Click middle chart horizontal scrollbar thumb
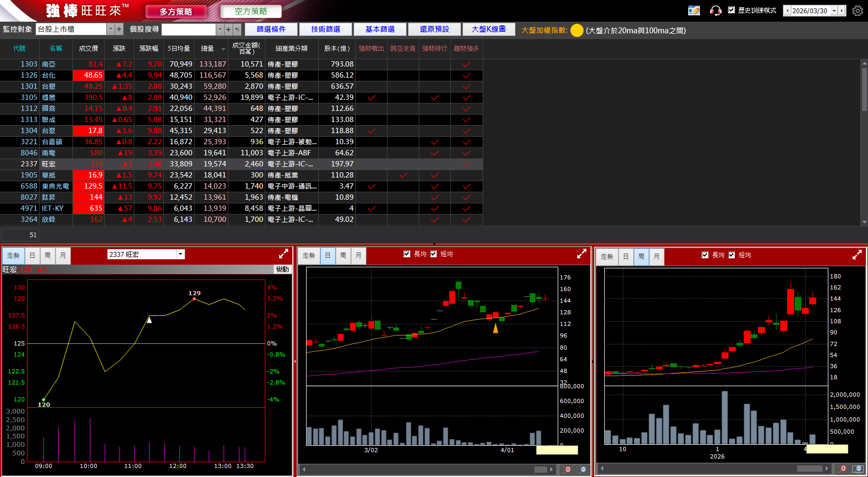Screen dimensions: 868x477 point(541,469)
